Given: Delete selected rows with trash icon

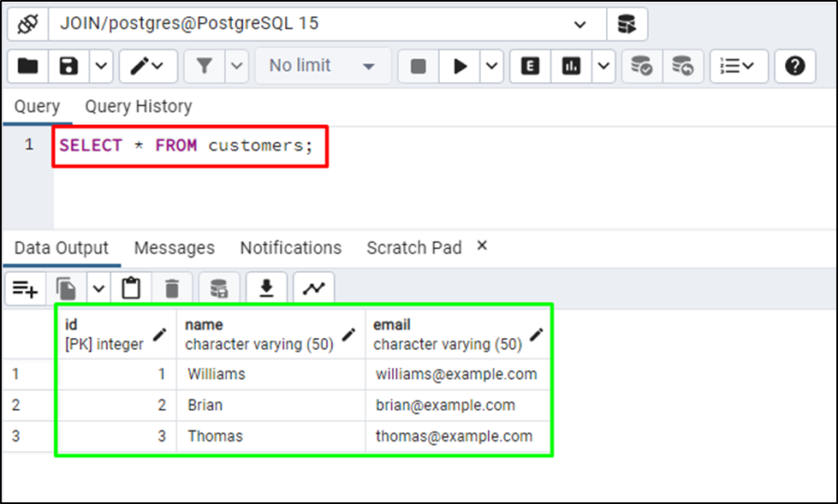Looking at the screenshot, I should point(171,288).
